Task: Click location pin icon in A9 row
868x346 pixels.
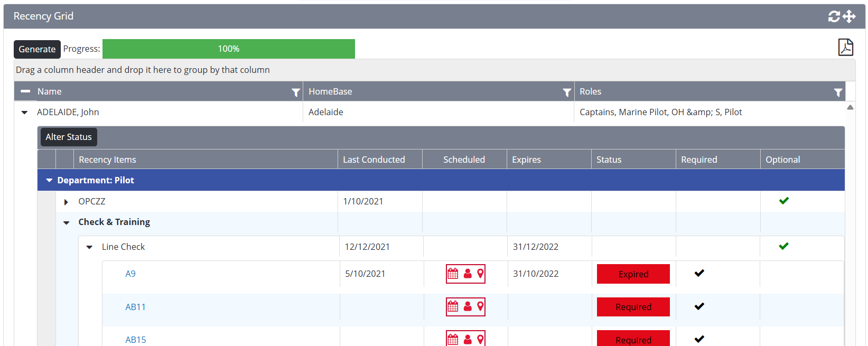Action: (x=480, y=274)
